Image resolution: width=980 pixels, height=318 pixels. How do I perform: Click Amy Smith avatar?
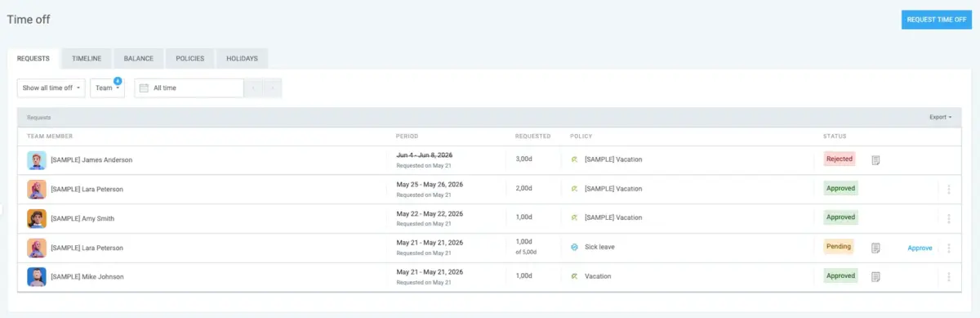point(36,218)
